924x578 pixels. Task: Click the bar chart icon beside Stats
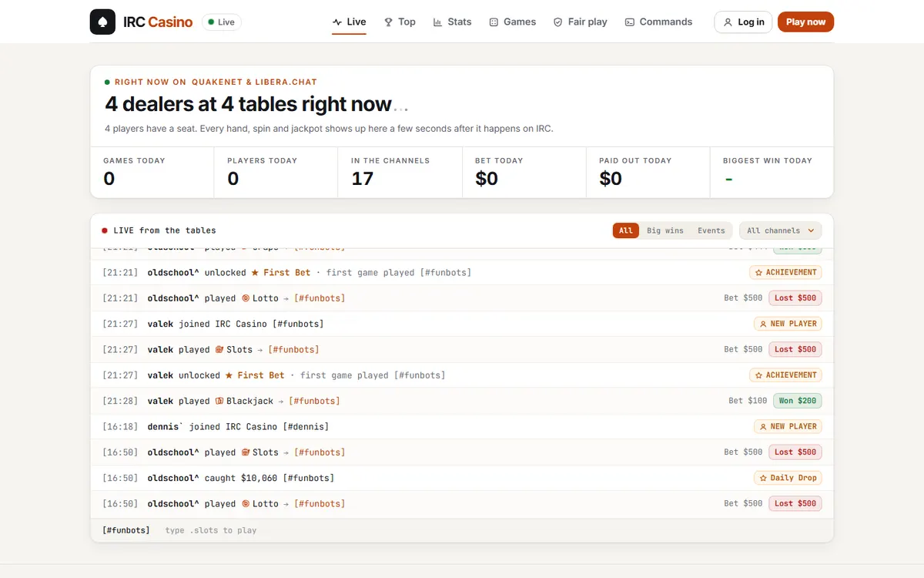point(438,22)
